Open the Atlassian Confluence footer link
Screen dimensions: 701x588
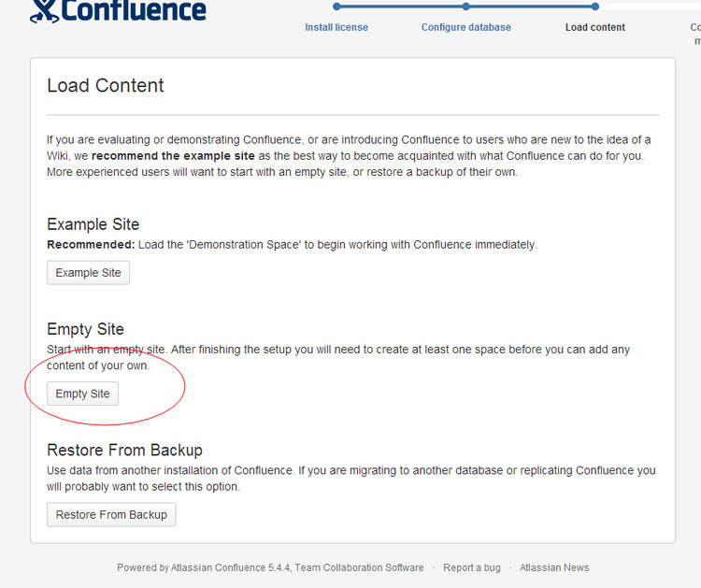click(218, 567)
